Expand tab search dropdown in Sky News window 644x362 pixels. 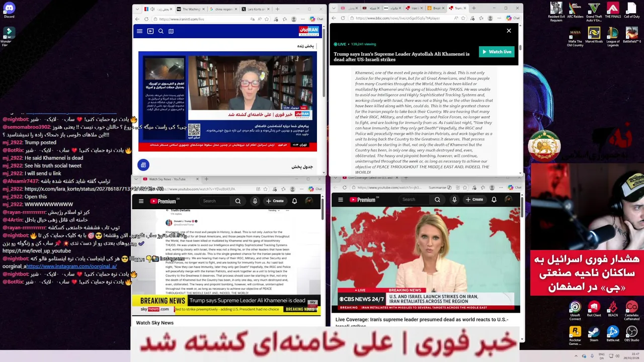point(136,179)
